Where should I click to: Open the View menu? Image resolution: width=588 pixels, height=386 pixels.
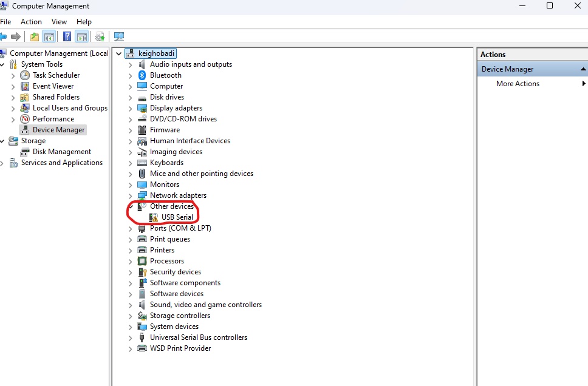coord(59,22)
